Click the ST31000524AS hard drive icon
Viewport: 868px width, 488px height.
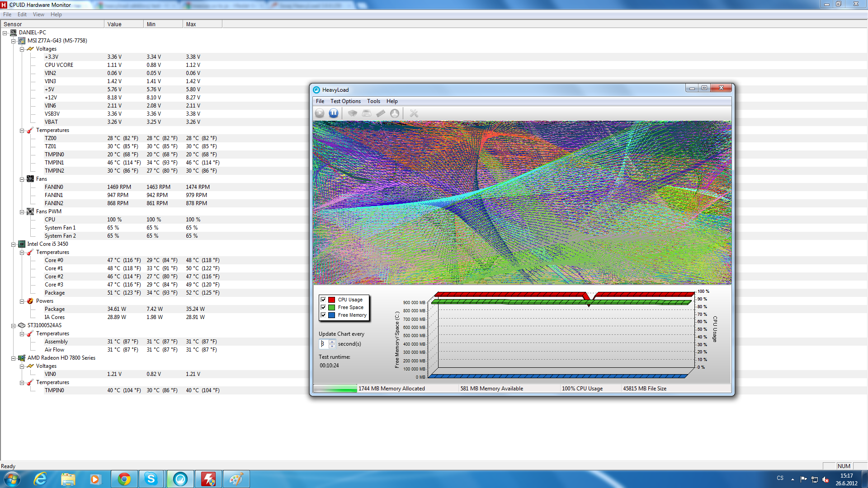pos(22,325)
